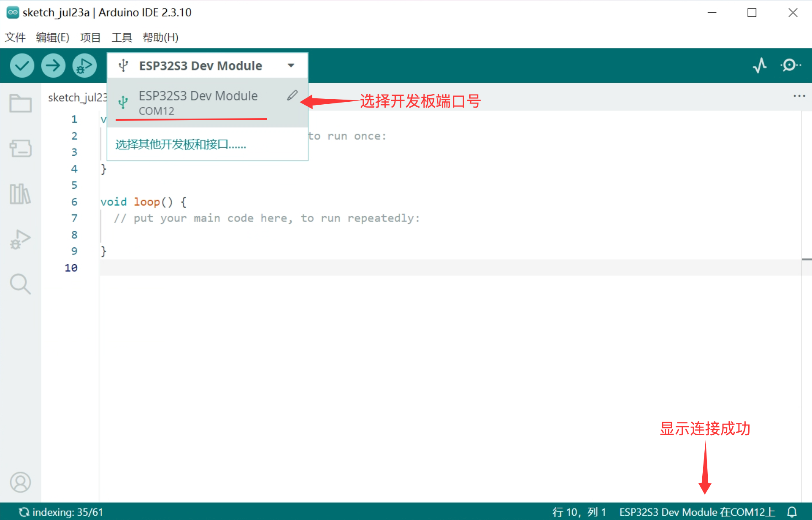Open the Sketchbook folder sidebar icon
The width and height of the screenshot is (812, 520).
(x=20, y=103)
